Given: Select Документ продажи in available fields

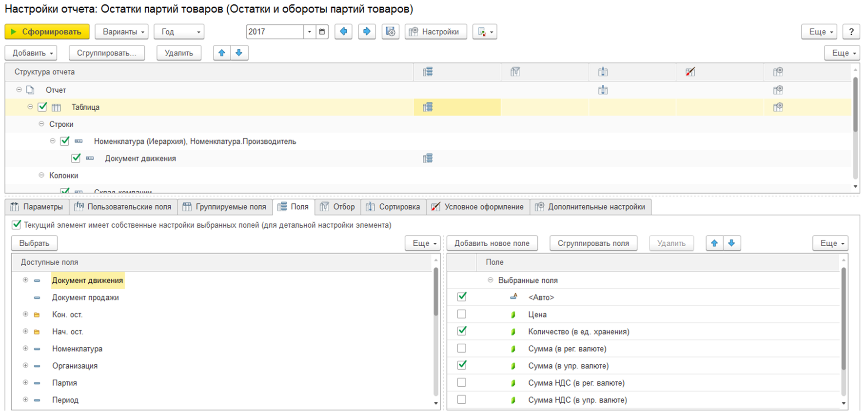Looking at the screenshot, I should 85,297.
